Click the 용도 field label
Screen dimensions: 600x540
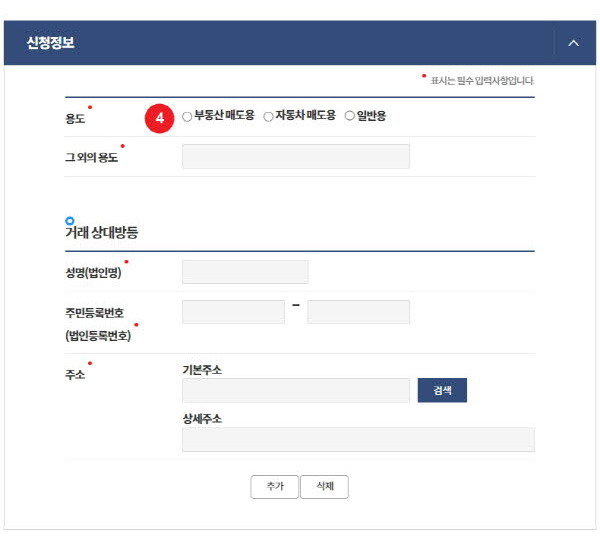(x=75, y=118)
